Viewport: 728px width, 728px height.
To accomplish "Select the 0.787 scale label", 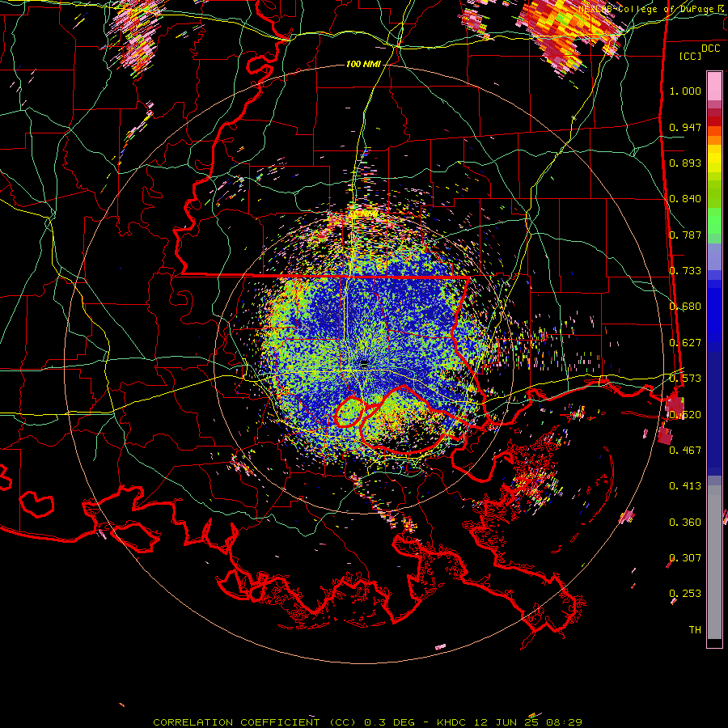I will (x=685, y=235).
